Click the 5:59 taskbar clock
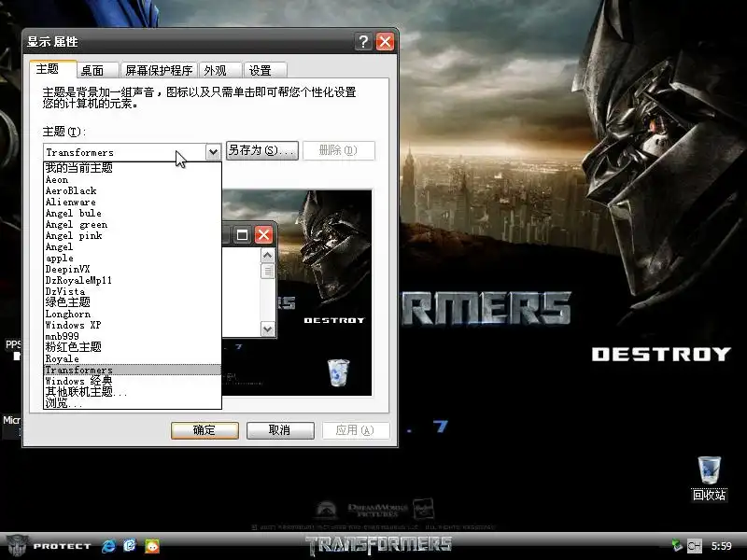 click(721, 546)
